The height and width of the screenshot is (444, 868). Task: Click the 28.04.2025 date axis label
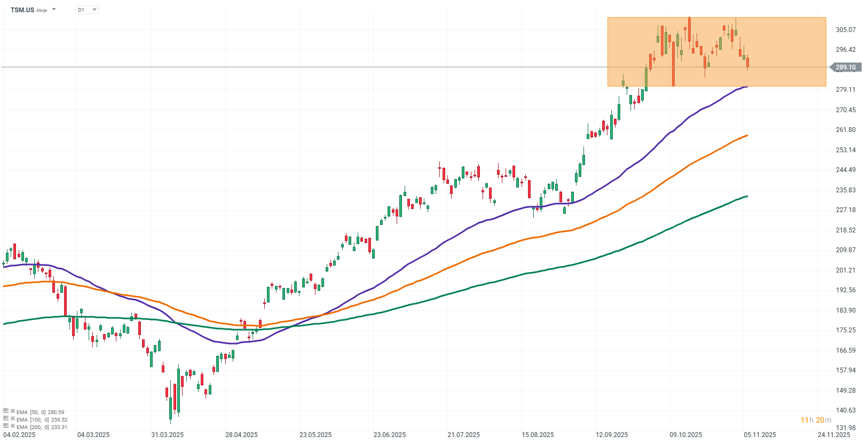pyautogui.click(x=241, y=434)
